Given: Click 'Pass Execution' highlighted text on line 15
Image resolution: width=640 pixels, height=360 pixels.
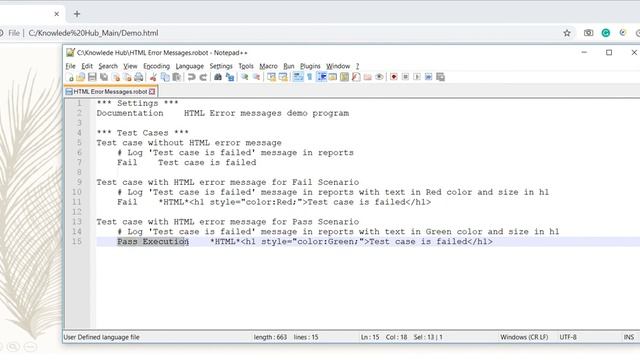Looking at the screenshot, I should 153,242.
